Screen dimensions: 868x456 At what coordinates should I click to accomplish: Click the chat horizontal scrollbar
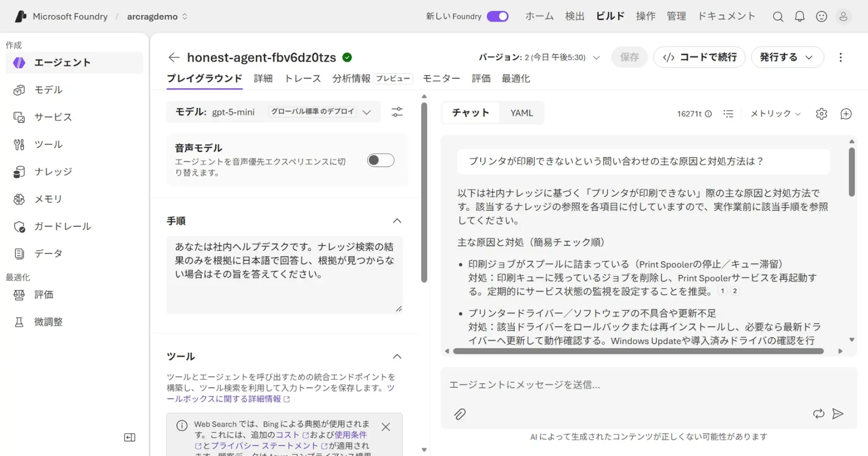tap(638, 352)
